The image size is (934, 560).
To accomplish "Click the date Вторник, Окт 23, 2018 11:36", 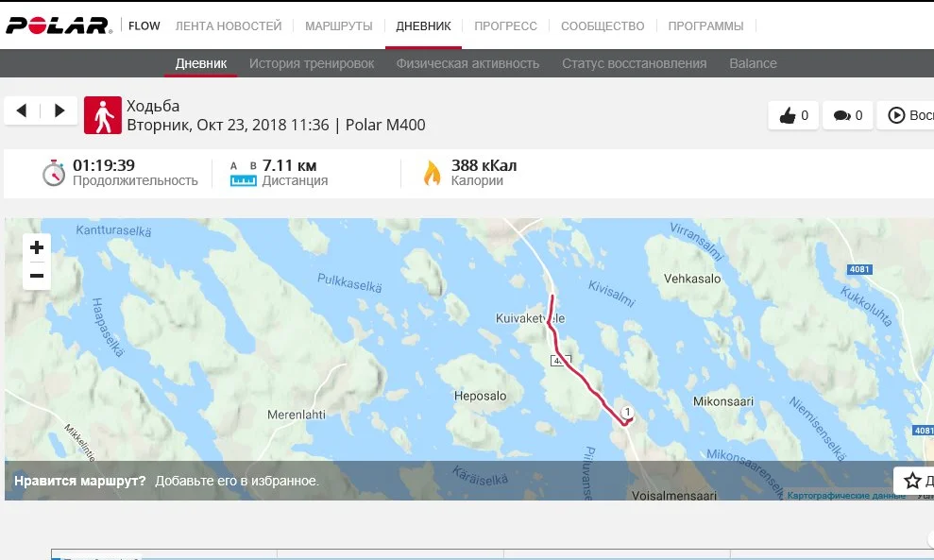I will (x=228, y=125).
